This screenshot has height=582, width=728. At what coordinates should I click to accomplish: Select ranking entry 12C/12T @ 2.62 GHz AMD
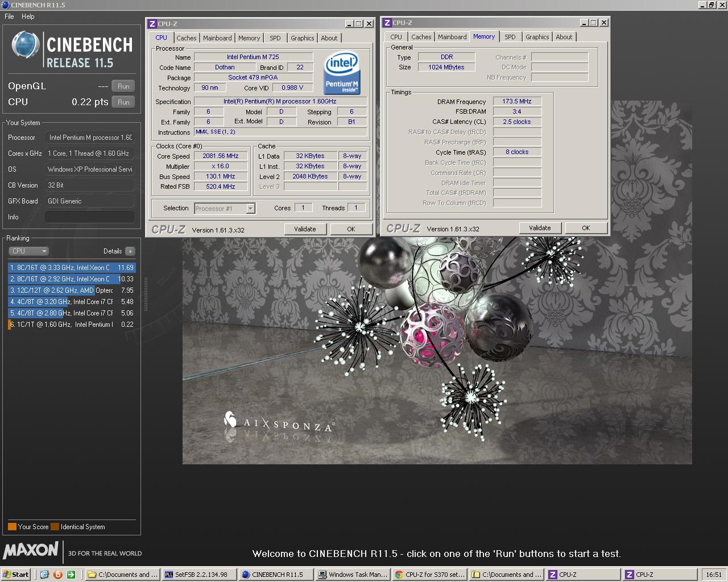[72, 290]
